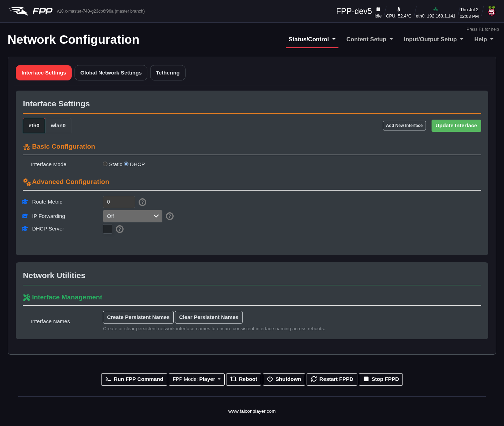Click the Falcon bird logo
This screenshot has width=504, height=426.
(18, 11)
